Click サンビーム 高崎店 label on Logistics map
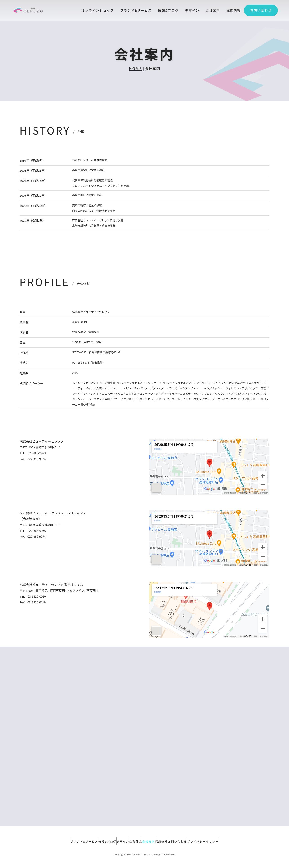The height and width of the screenshot is (868, 289). (164, 529)
